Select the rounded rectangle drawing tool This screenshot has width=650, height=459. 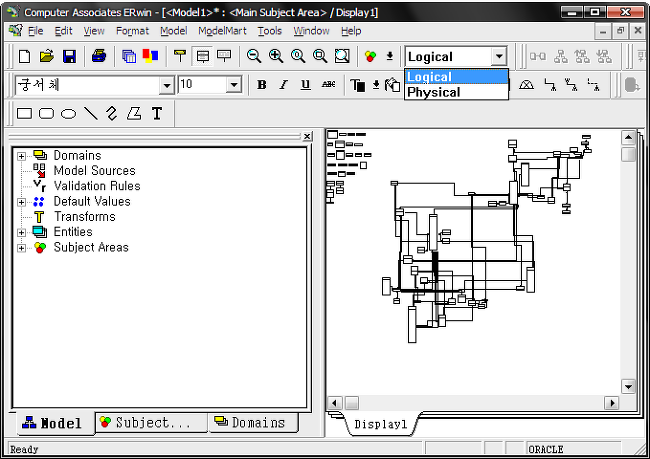(46, 113)
